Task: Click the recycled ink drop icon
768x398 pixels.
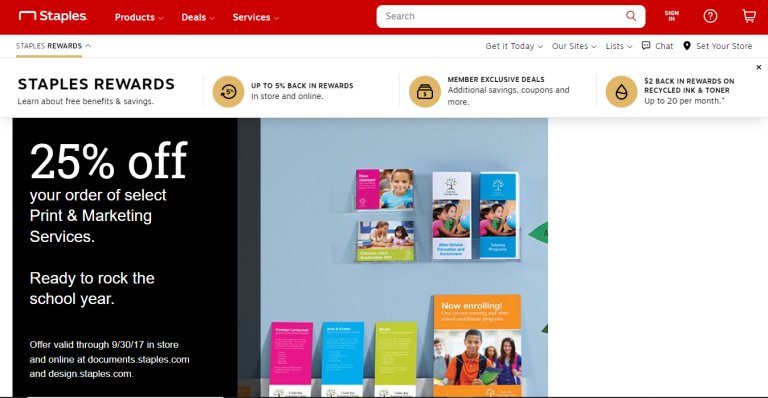Action: [x=622, y=92]
